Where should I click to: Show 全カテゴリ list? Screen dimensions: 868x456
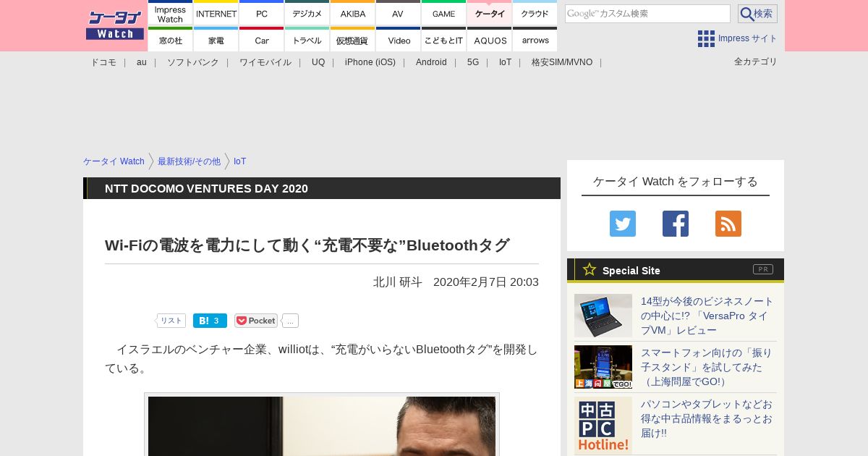(x=756, y=62)
